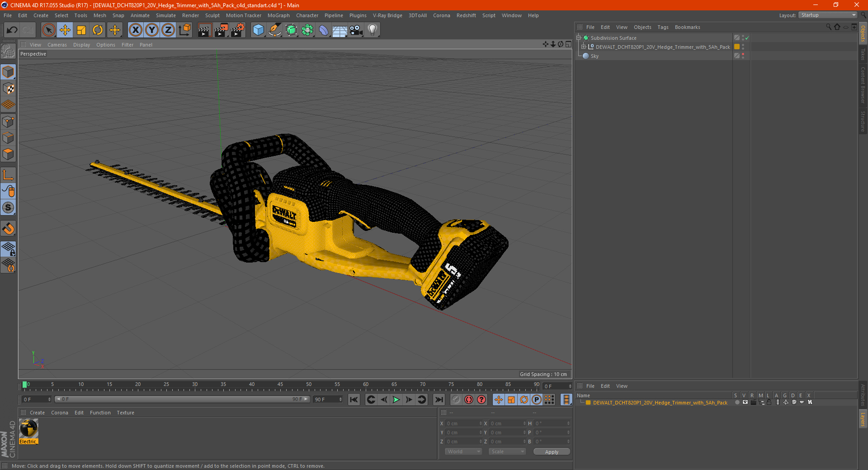
Task: Activate the Rotate tool
Action: (x=98, y=30)
